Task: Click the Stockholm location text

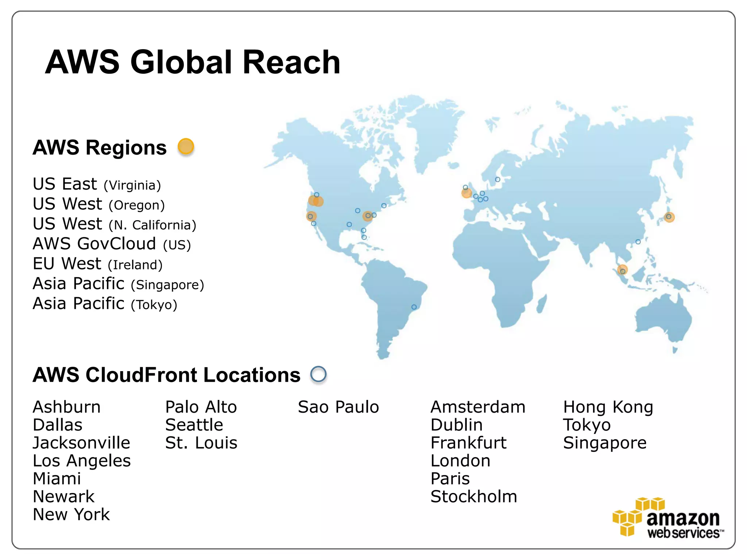Action: (x=474, y=496)
